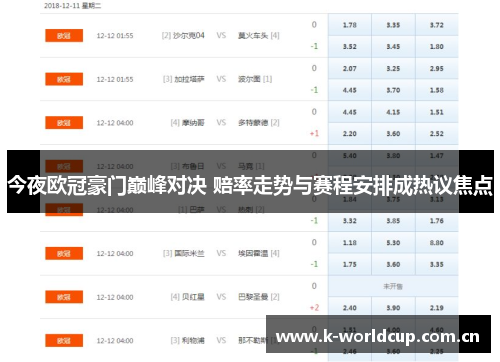The width and height of the screenshot is (500, 362).
Task: Choose handicap odds 1.76 cell
Action: click(x=437, y=221)
